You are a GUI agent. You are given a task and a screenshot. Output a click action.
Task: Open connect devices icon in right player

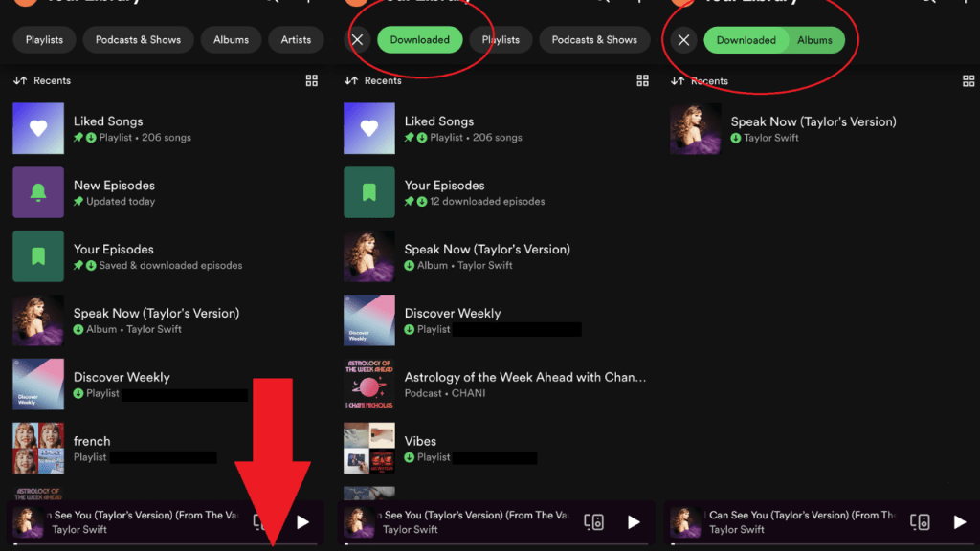(920, 521)
